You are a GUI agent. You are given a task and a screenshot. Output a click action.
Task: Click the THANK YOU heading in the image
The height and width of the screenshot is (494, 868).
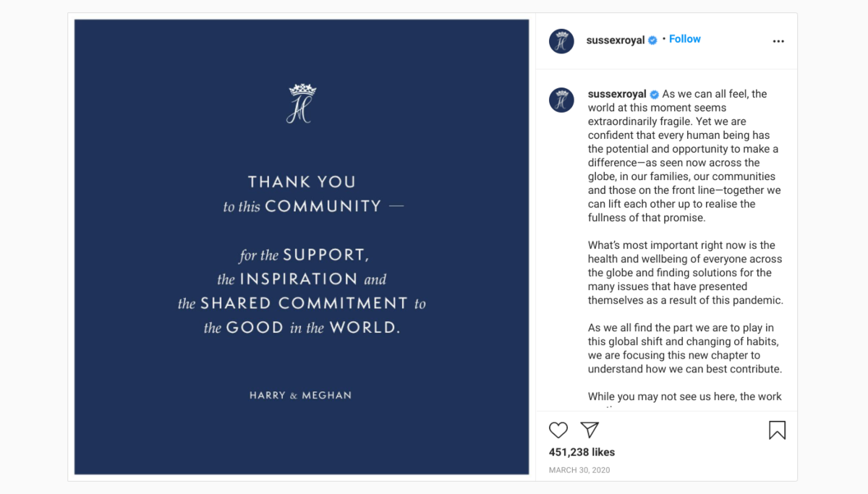302,182
